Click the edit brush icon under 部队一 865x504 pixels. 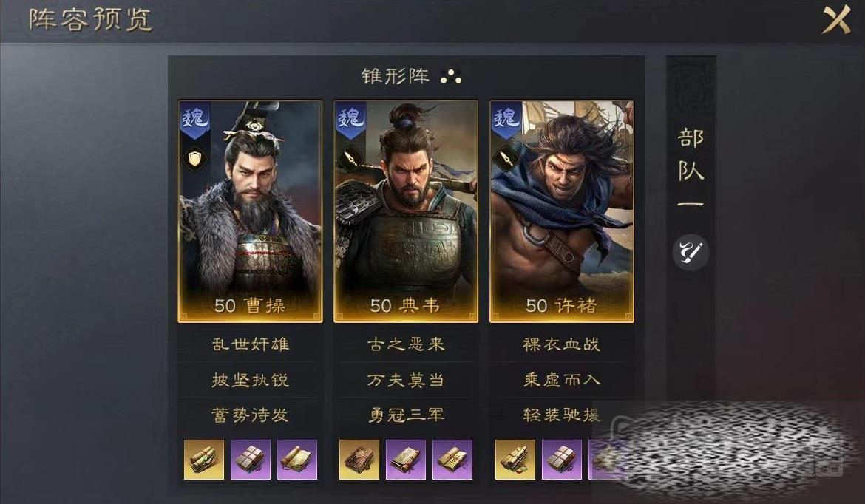(691, 253)
